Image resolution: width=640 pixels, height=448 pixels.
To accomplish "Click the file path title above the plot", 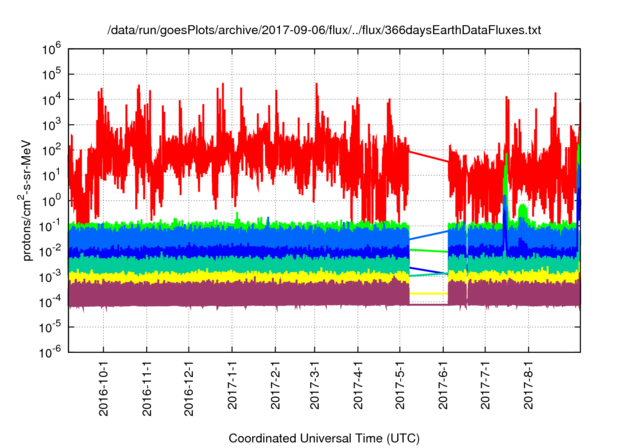I will pos(324,31).
